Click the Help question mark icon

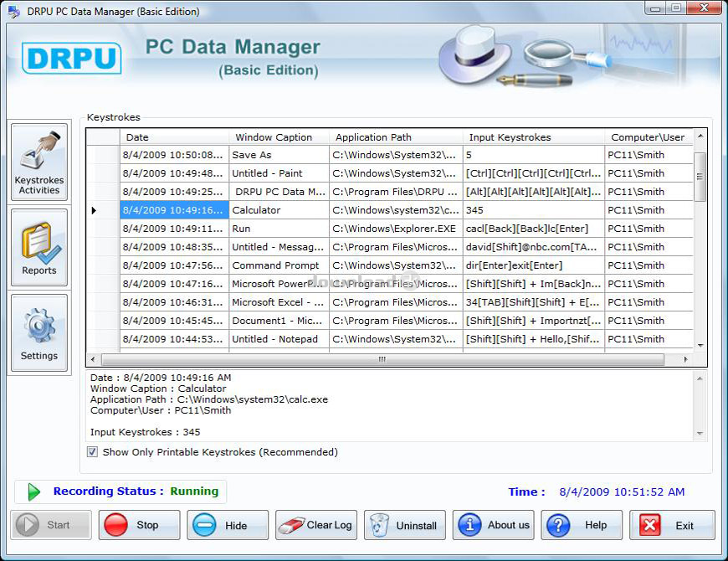point(558,525)
